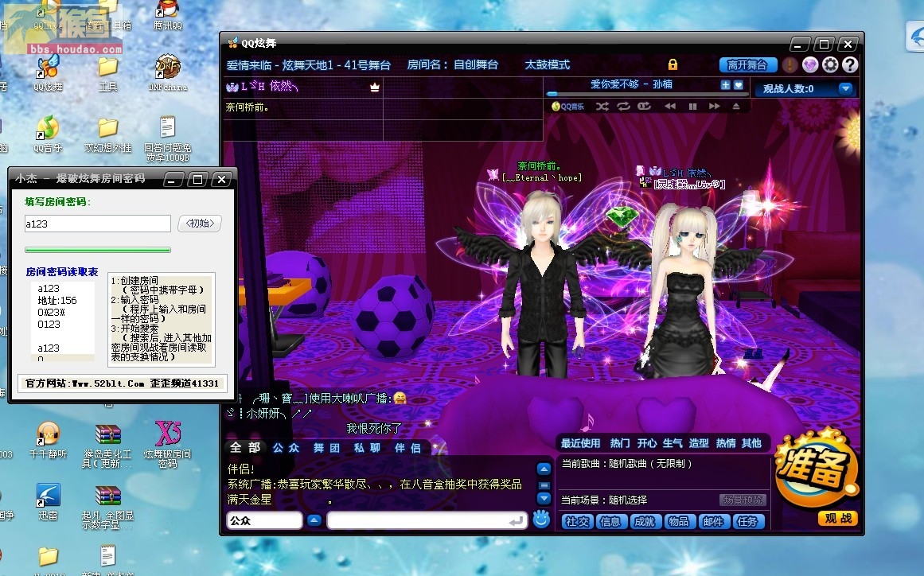The image size is (924, 576).
Task: Switch chat to the 伴侣 tab
Action: click(x=407, y=448)
